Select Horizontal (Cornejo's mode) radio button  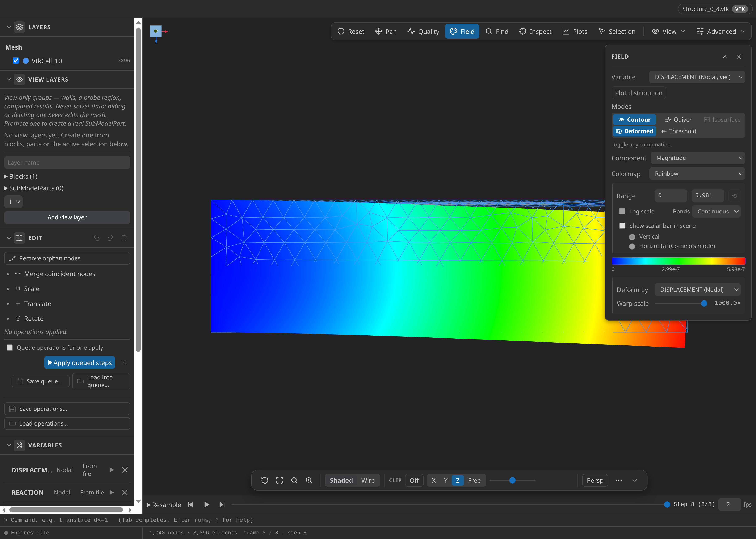(x=632, y=246)
